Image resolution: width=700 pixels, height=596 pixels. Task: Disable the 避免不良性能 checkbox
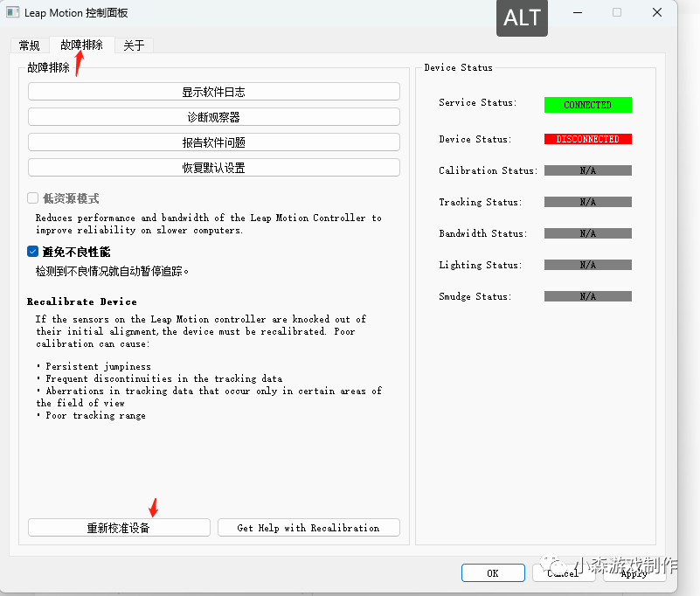[32, 251]
